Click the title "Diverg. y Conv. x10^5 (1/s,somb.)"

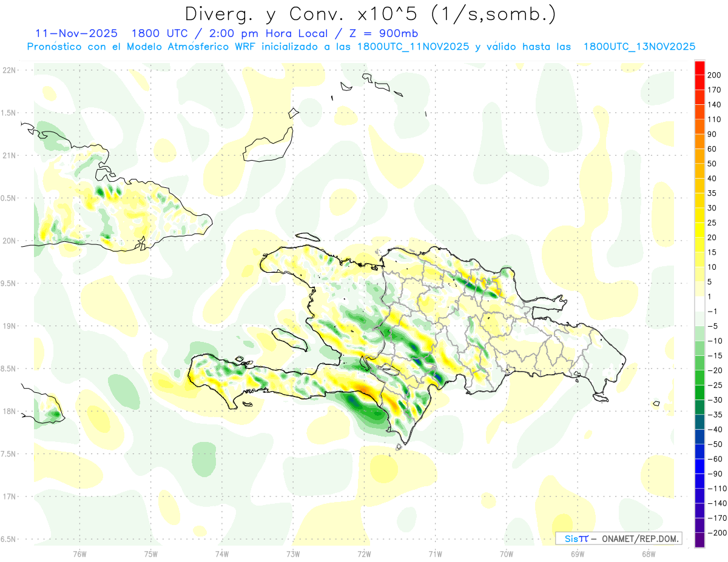point(369,13)
